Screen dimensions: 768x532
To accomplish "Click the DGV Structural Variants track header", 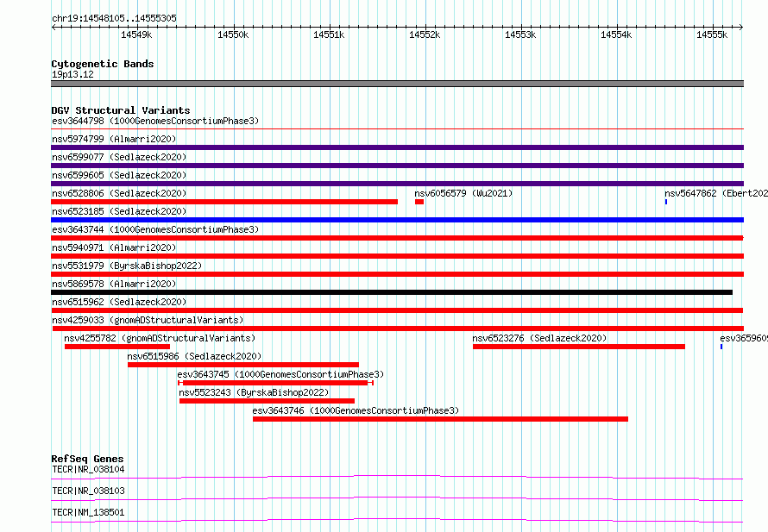I will tap(121, 110).
